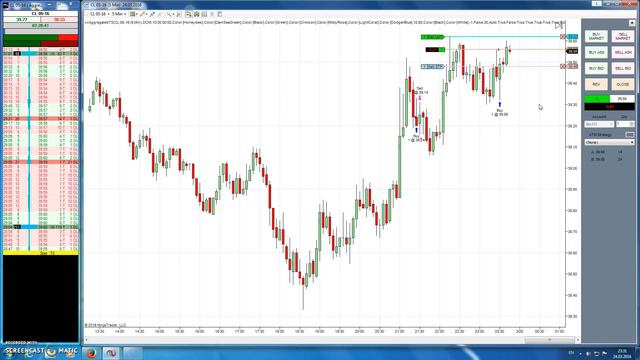Screen dimensions: 640x360
Task: Click the data box toolbar icon
Action: click(204, 14)
